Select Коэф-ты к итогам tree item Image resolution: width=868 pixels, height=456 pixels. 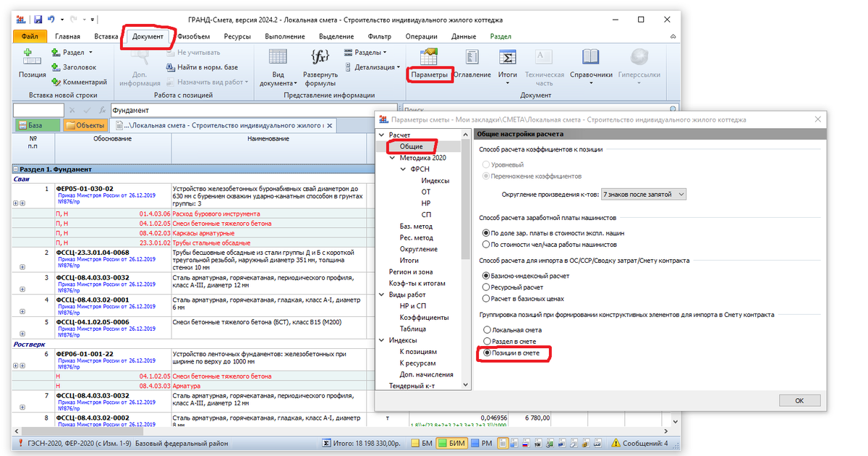click(417, 283)
